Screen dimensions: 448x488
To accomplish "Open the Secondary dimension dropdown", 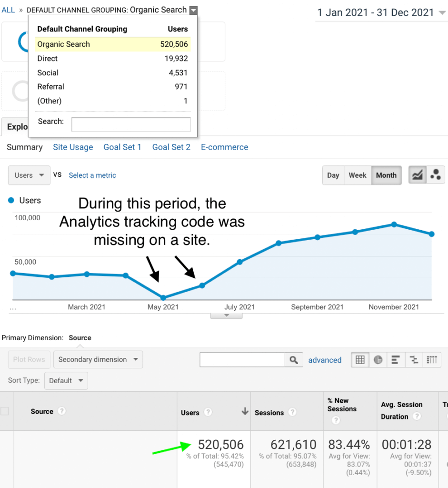I will pyautogui.click(x=98, y=360).
